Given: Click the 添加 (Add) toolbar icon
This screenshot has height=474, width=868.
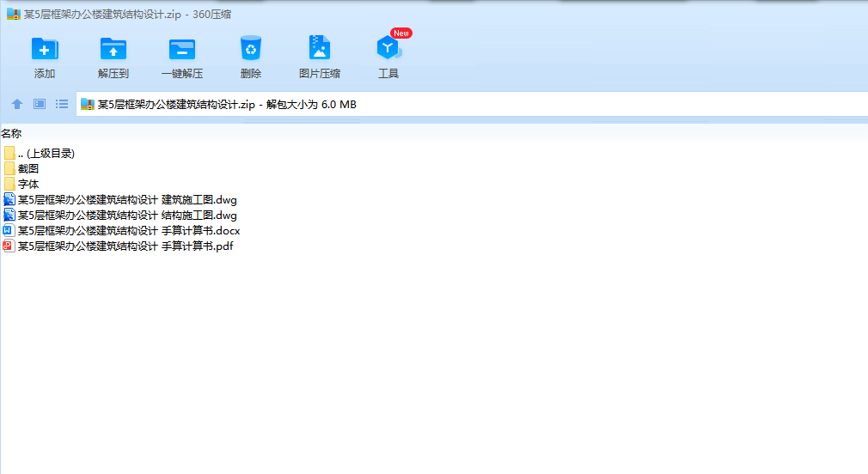Looking at the screenshot, I should 45,49.
